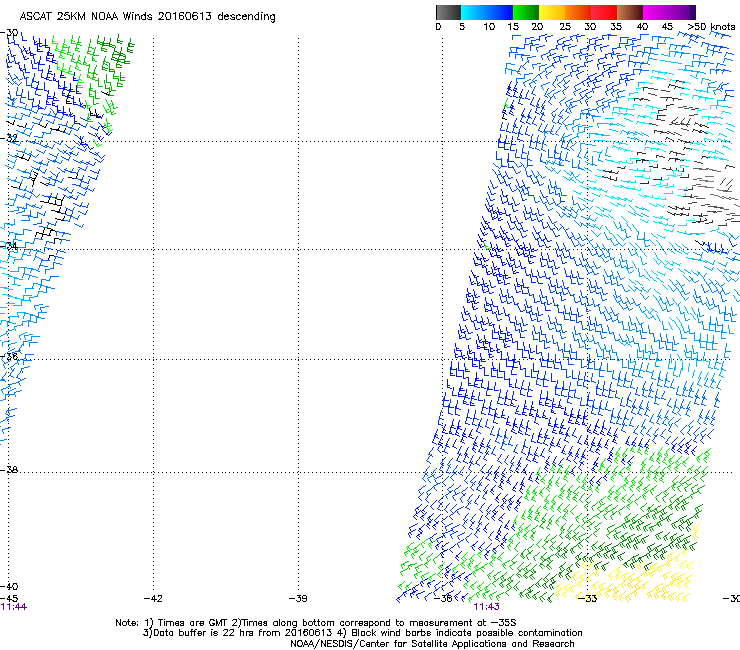Click the note '1) Times are GMT'
Screen dimensions: 740x650
(x=186, y=623)
